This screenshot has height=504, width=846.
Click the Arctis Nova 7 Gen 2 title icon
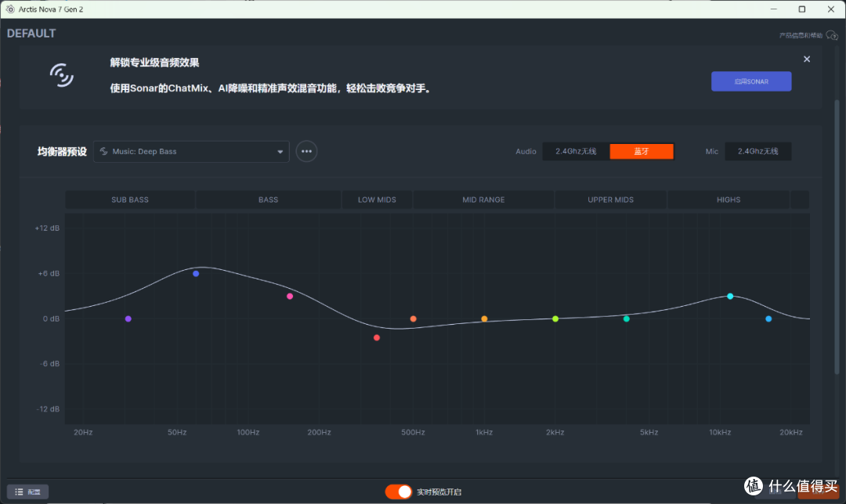[x=10, y=9]
